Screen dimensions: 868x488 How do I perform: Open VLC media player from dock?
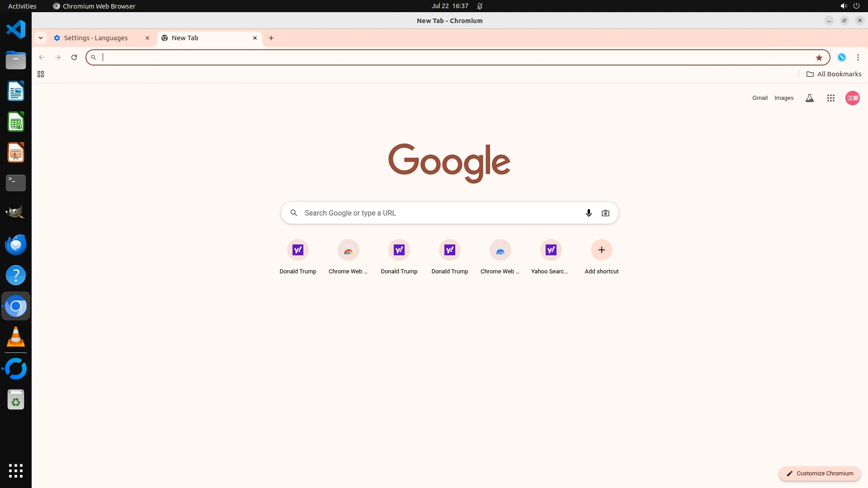(16, 337)
